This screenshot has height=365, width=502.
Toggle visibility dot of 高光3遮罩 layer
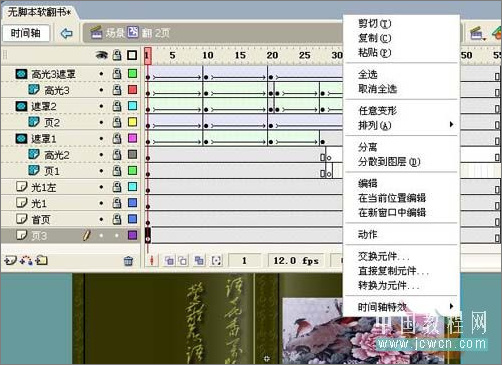point(101,74)
